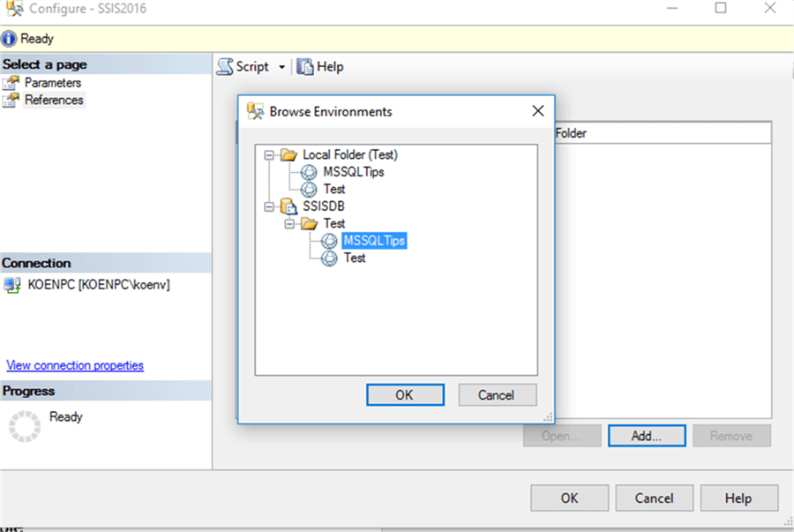Click the Configure window title icon
Screen dimensions: 794x532
14,9
